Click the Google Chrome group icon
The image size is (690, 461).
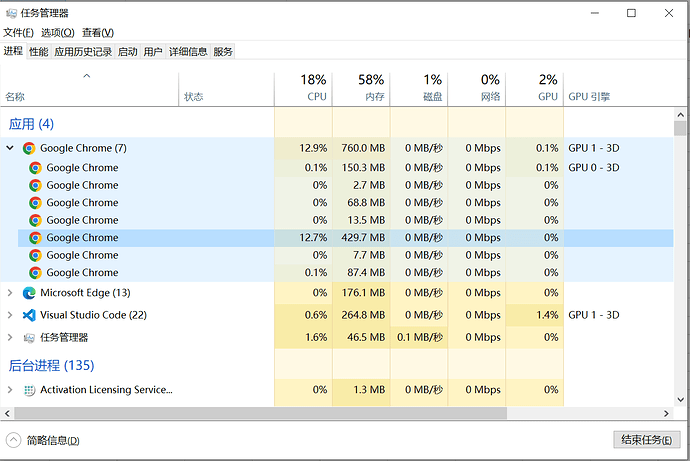coord(29,148)
